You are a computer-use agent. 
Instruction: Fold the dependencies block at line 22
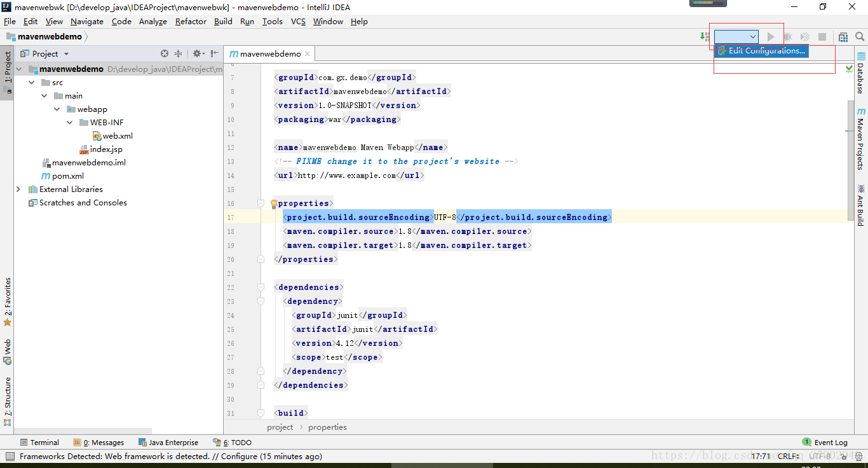[261, 287]
